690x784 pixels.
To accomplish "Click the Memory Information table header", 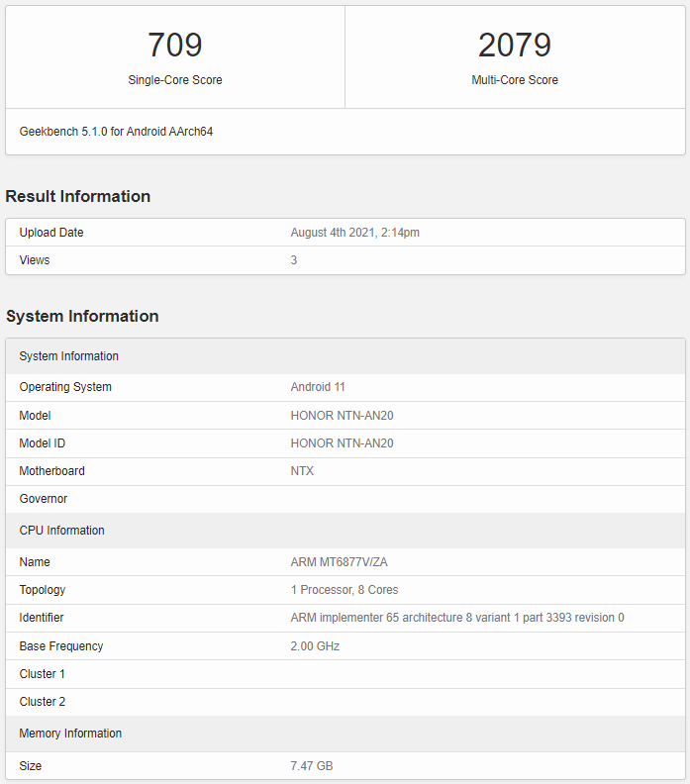I will 70,734.
